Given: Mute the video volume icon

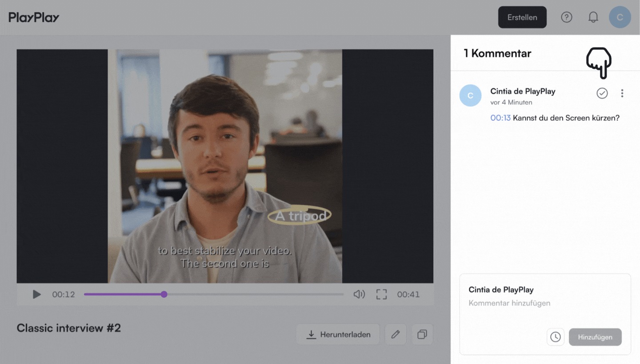Looking at the screenshot, I should 359,294.
